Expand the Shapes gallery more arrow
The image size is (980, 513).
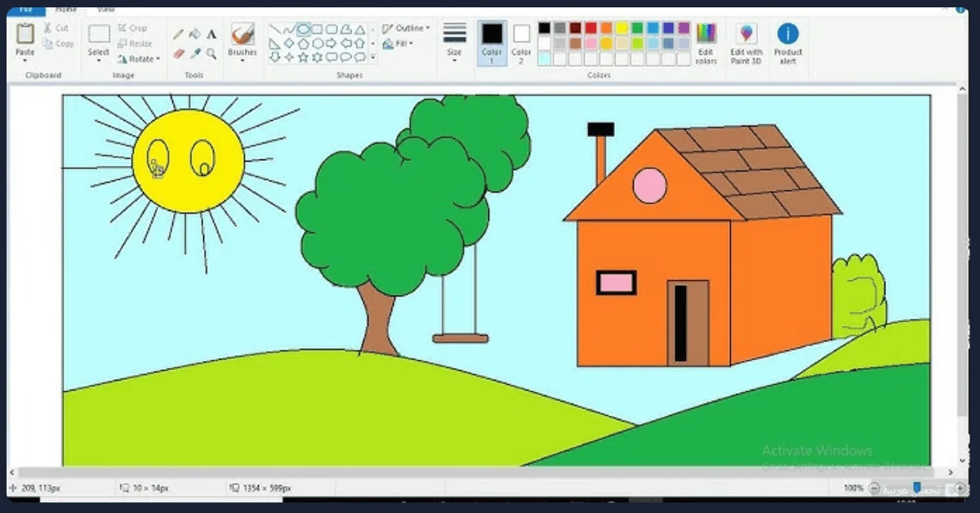(373, 57)
